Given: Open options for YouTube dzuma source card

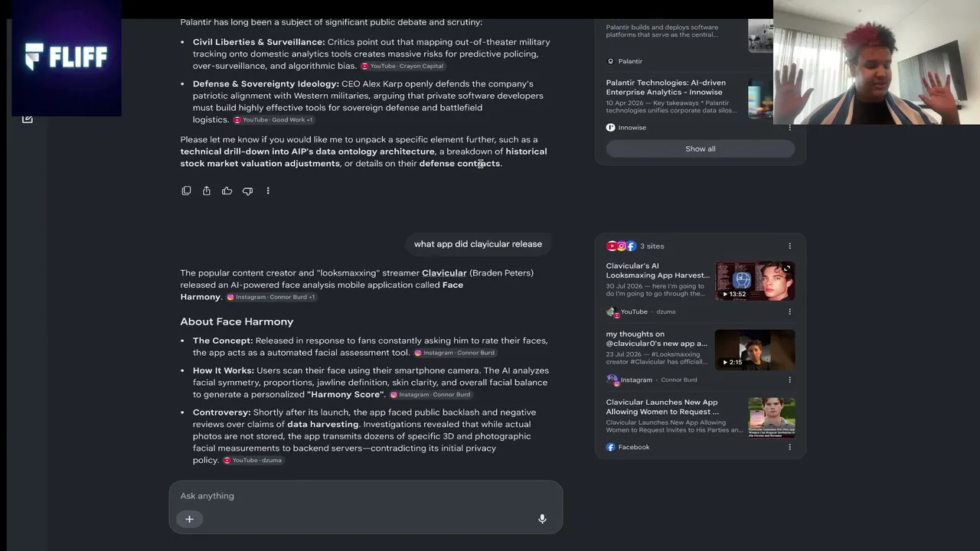Looking at the screenshot, I should coord(789,311).
